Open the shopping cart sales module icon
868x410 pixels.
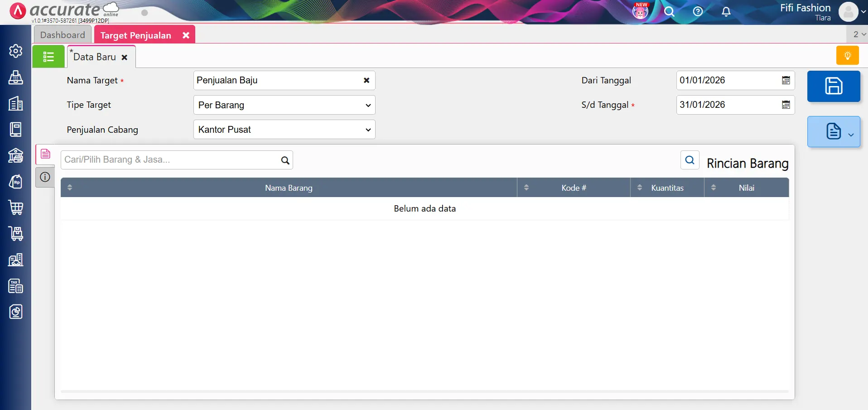pyautogui.click(x=16, y=207)
